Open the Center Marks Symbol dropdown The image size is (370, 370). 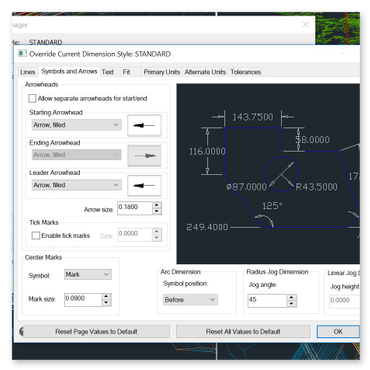(x=88, y=275)
